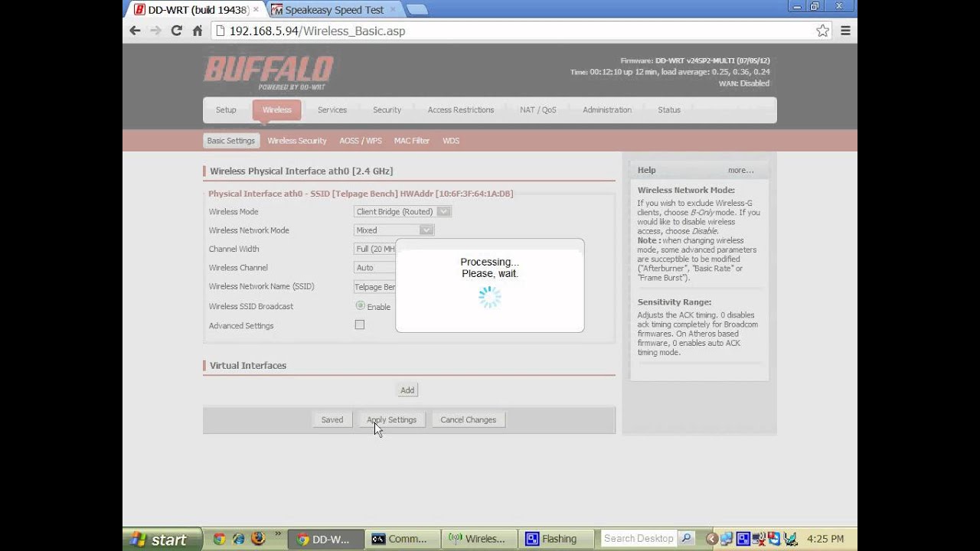
Task: Click the browser Back arrow
Action: point(135,31)
